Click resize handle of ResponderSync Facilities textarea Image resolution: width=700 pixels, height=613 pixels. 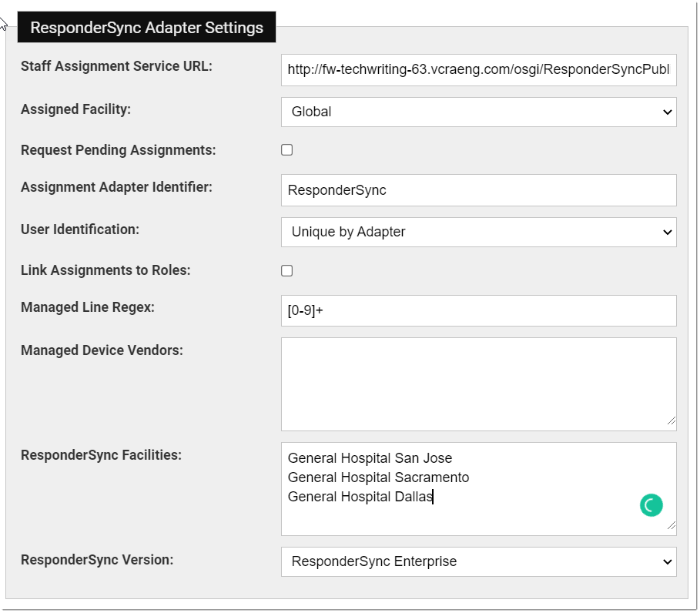click(672, 526)
